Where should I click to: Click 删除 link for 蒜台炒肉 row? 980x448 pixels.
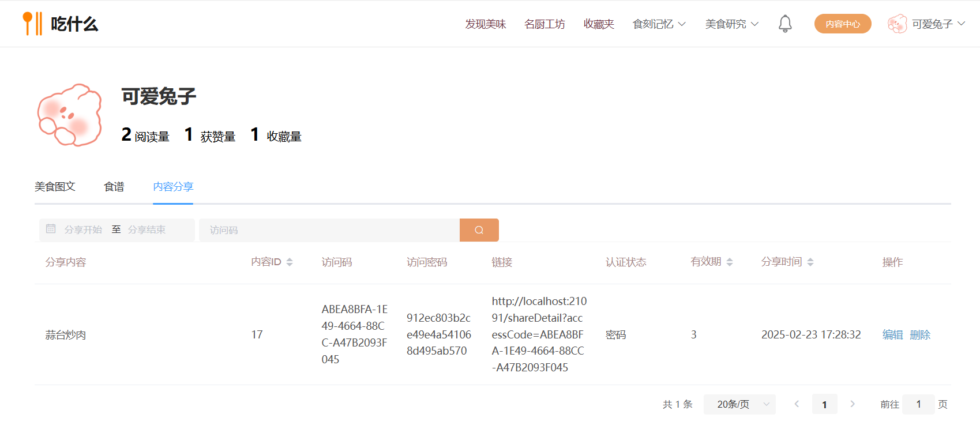(x=920, y=334)
